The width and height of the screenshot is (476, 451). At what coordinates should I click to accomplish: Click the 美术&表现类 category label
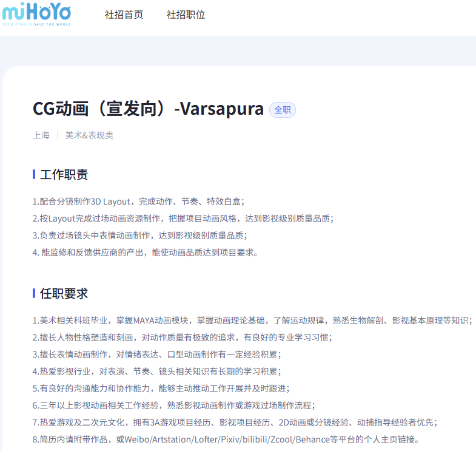point(89,135)
